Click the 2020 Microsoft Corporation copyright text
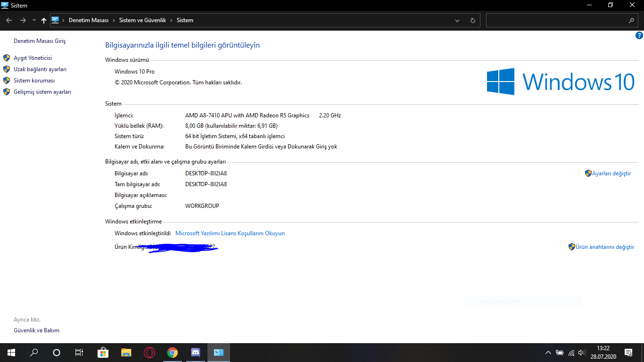 [x=178, y=82]
